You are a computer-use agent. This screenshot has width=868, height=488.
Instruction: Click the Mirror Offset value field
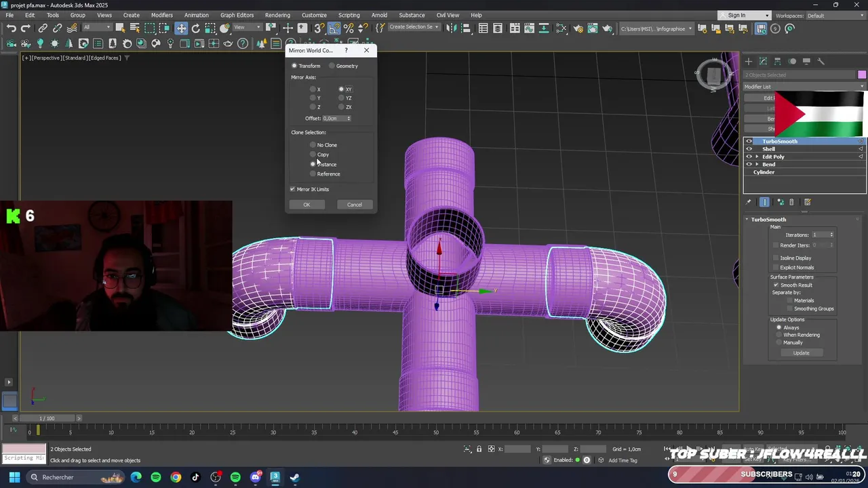pos(334,119)
